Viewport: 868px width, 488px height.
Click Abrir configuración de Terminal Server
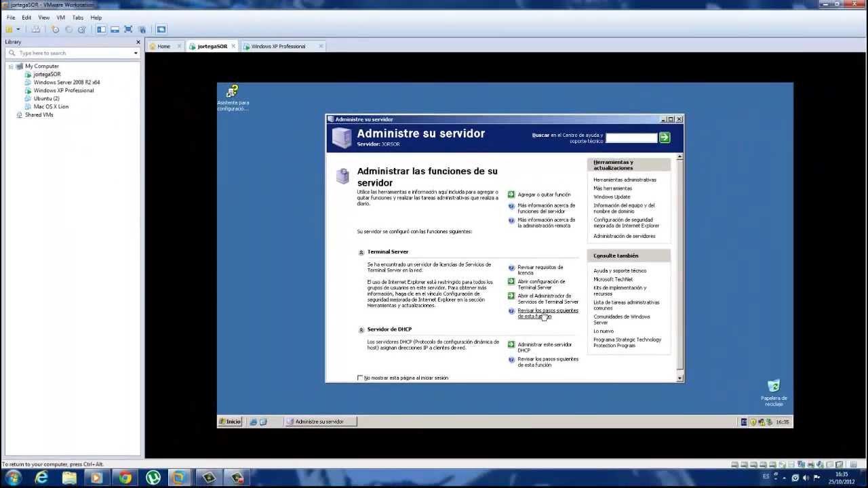[541, 285]
